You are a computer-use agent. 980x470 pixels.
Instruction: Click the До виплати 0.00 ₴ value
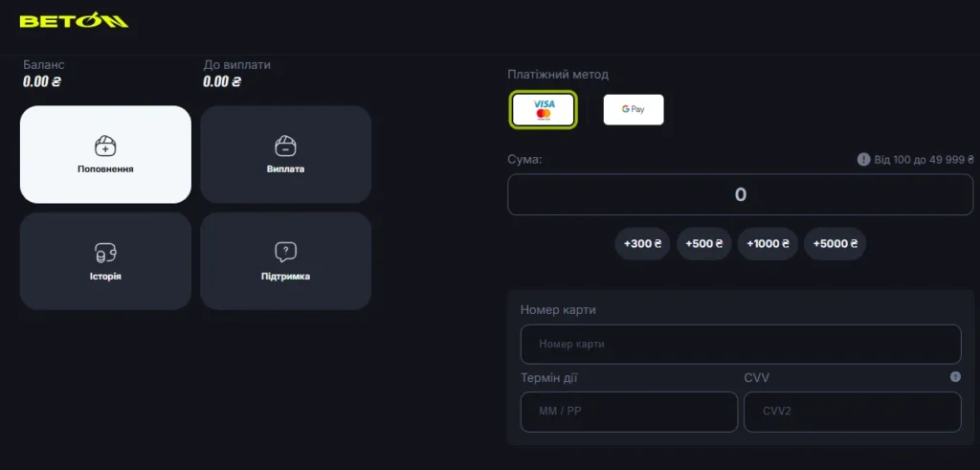pos(222,82)
